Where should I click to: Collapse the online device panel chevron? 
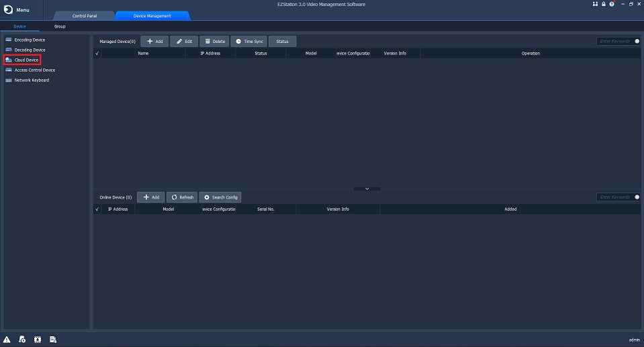[367, 189]
